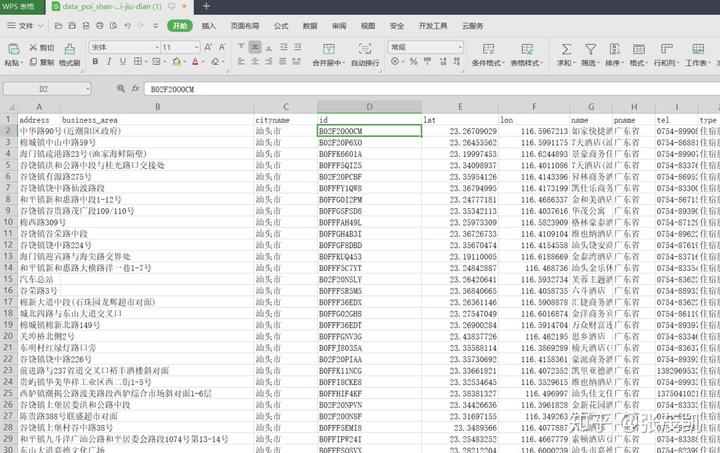Click the thousands separator (000) icon
This screenshot has width=720, height=453.
point(428,62)
